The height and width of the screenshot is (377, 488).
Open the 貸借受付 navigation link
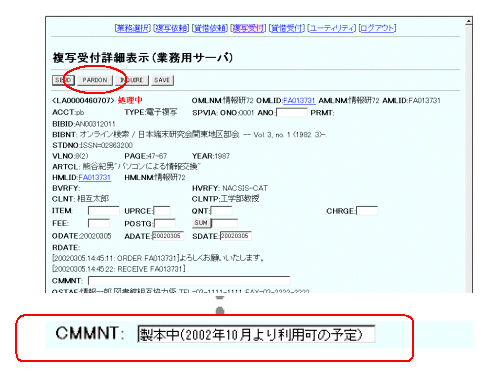[x=287, y=28]
